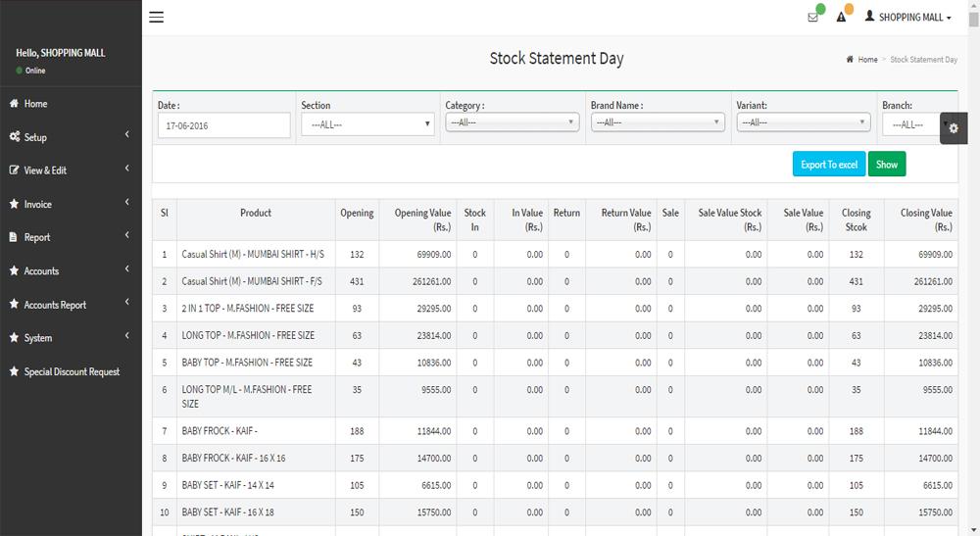Viewport: 980px width, 536px height.
Task: Open the alert notifications icon
Action: coord(841,18)
